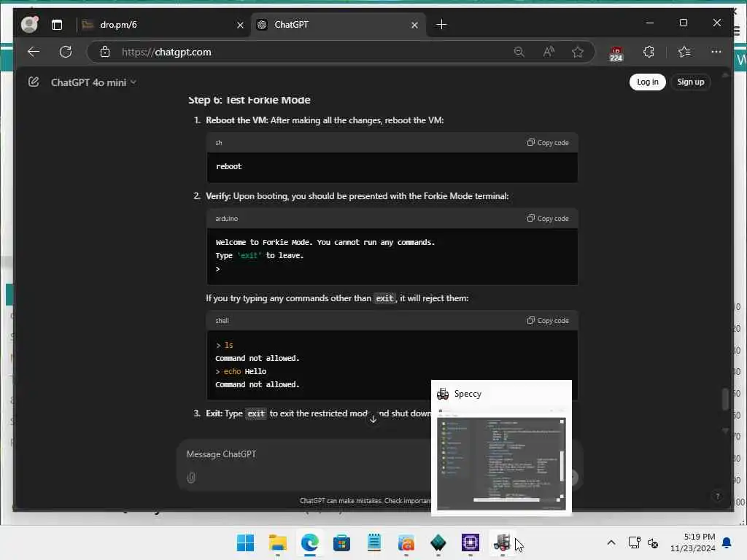Image resolution: width=747 pixels, height=560 pixels.
Task: Open the Favorites list icon
Action: click(684, 52)
